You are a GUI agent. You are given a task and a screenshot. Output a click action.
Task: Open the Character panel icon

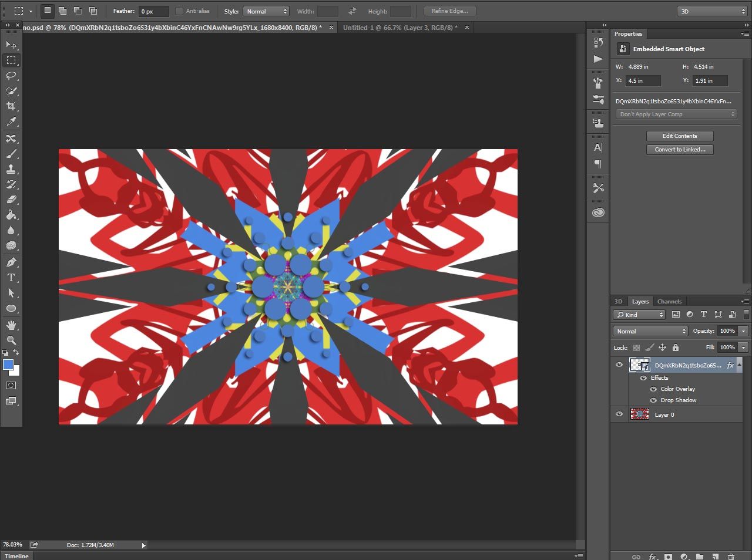tap(598, 148)
